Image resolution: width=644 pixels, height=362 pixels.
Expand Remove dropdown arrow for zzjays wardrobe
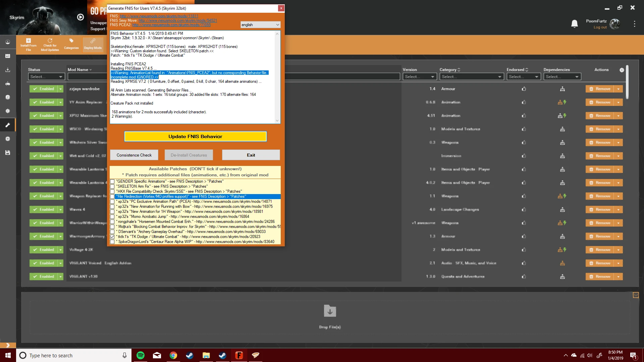pyautogui.click(x=618, y=89)
